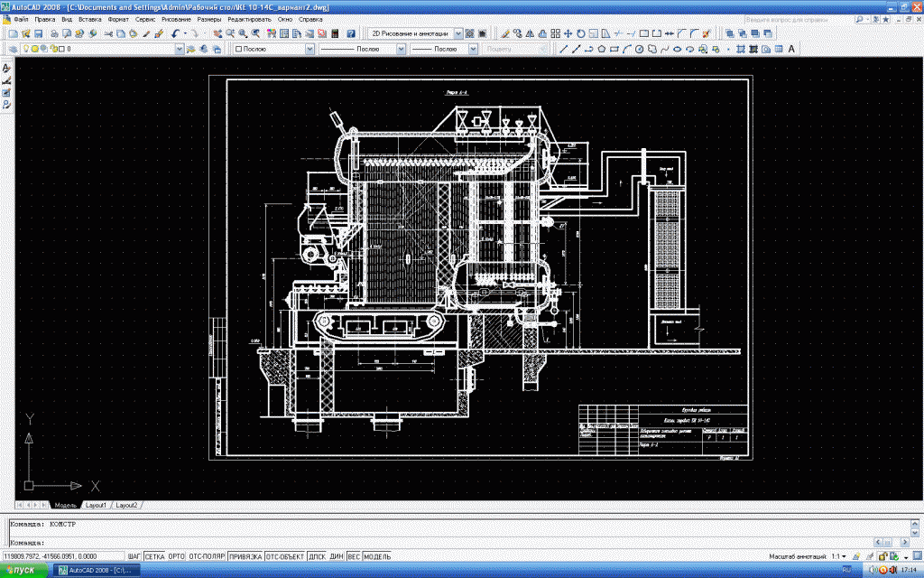Click the Undo arrow icon
The image size is (924, 578).
175,33
